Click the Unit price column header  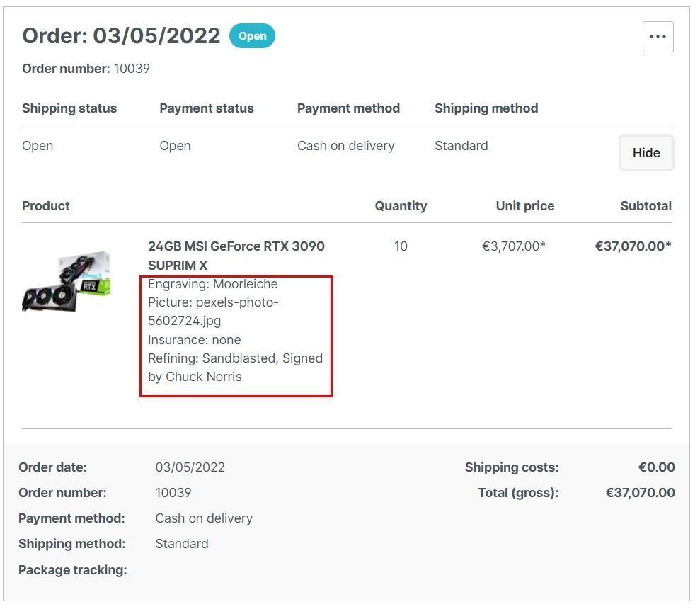pyautogui.click(x=524, y=206)
